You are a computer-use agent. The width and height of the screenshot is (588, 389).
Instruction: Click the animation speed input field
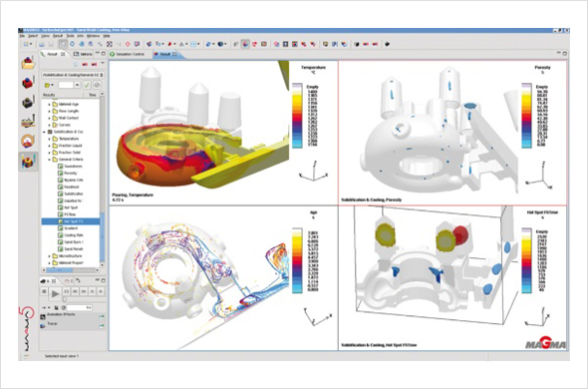(80, 307)
